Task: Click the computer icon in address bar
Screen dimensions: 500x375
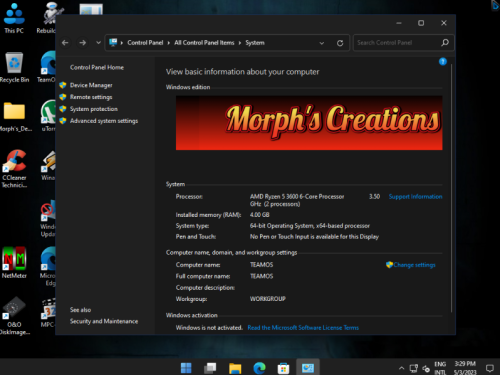Action: click(113, 42)
